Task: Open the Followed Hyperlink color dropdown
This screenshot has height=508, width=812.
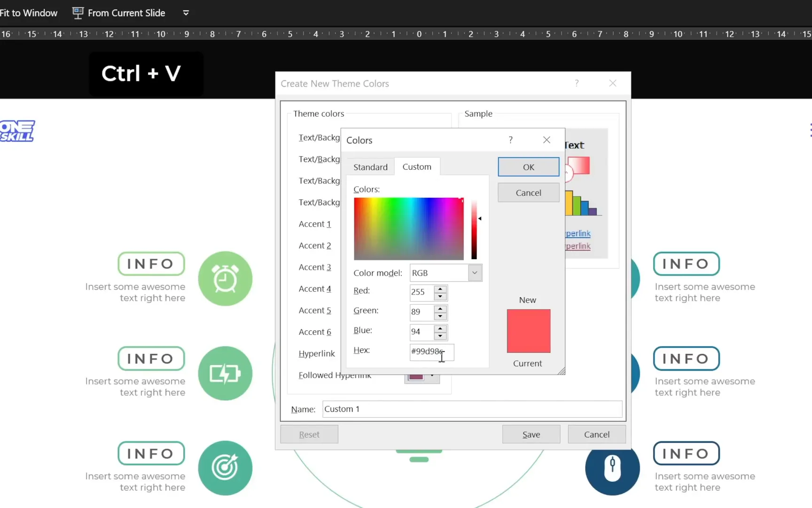Action: coord(432,377)
